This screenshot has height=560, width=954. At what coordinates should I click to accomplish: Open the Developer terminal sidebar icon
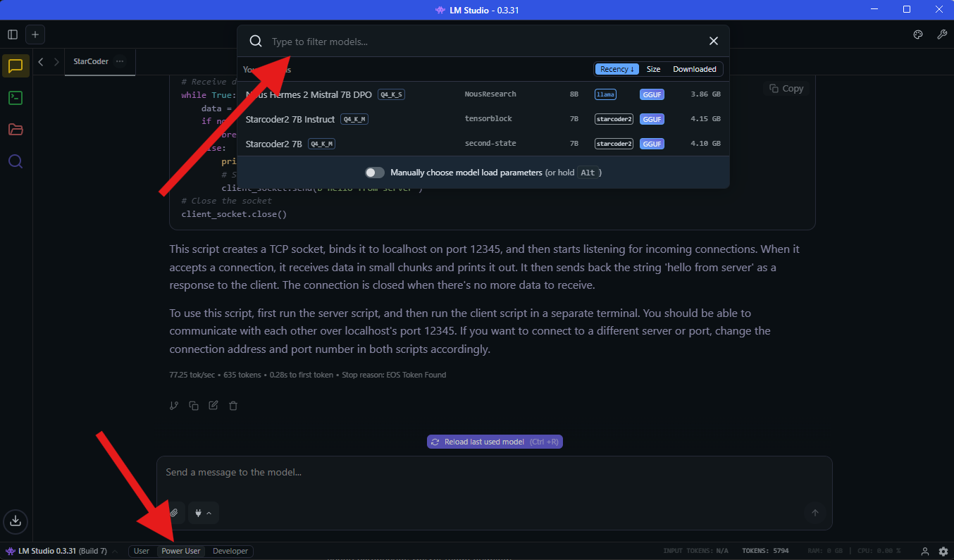[x=16, y=98]
